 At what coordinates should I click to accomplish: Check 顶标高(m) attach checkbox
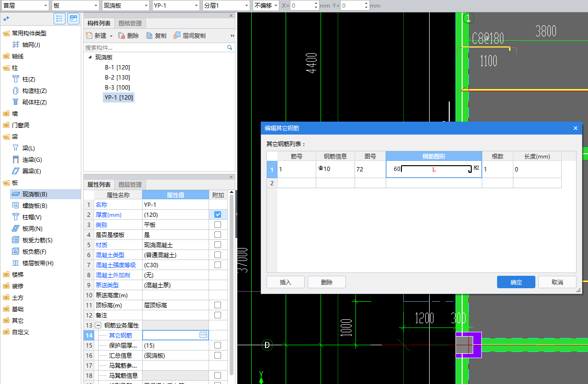tap(218, 305)
